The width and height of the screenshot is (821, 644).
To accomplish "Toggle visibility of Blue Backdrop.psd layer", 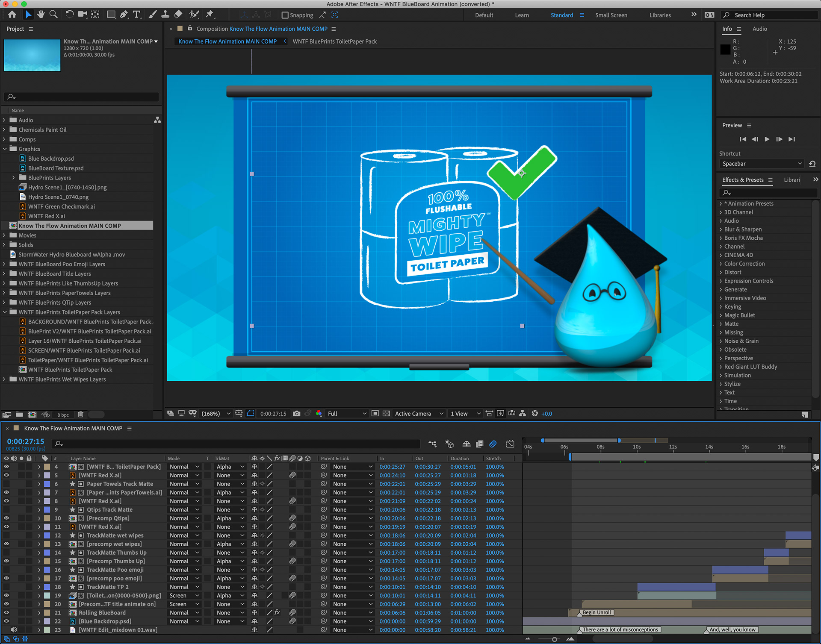I will [6, 621].
